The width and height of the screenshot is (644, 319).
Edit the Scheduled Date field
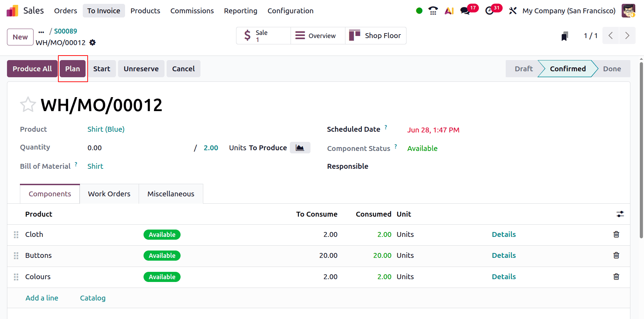coord(433,130)
